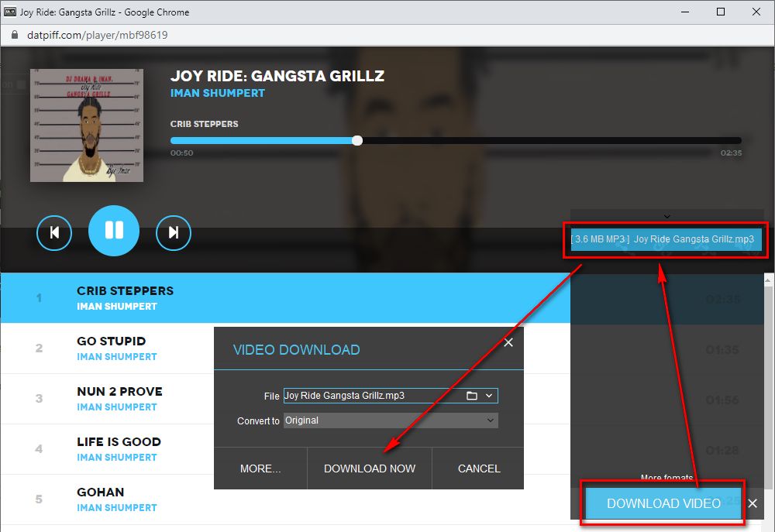Collapse the download list chevron
Screen dimensions: 775x532
(666, 216)
